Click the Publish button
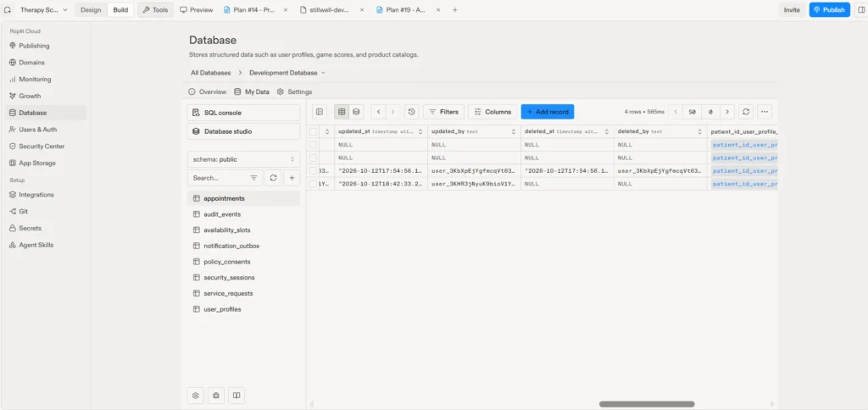 [x=829, y=10]
